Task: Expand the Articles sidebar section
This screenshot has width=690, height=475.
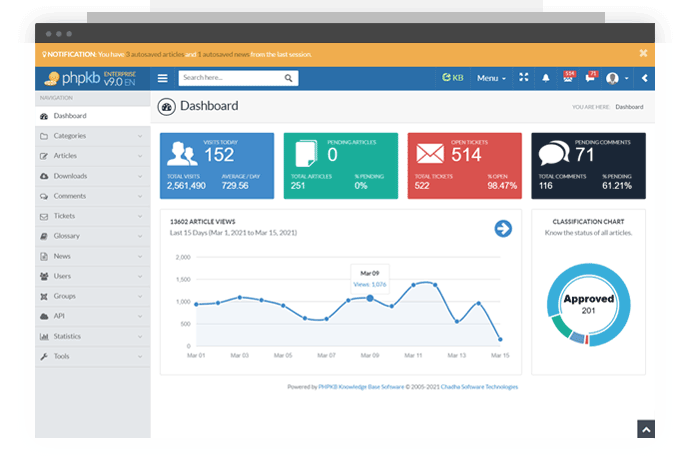Action: click(x=92, y=156)
